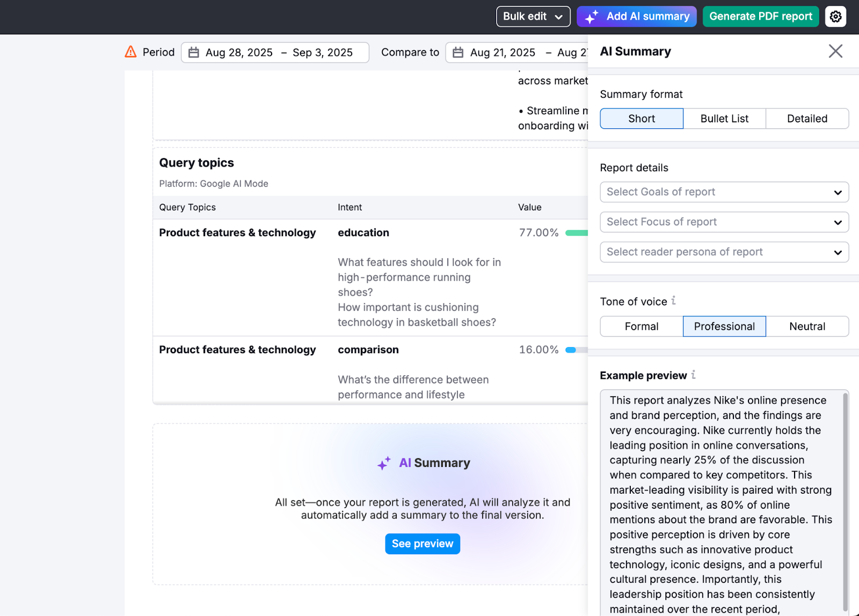Screen dimensions: 859x616
Task: Open the Bulk edit menu
Action: [x=533, y=16]
